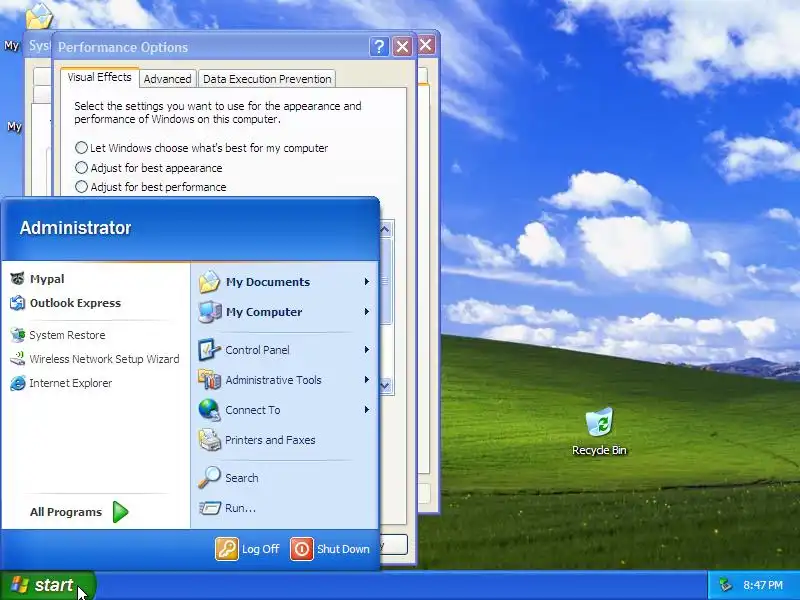Open Wireless Network Setup Wizard icon
Screen dimensions: 800x600
coord(17,359)
